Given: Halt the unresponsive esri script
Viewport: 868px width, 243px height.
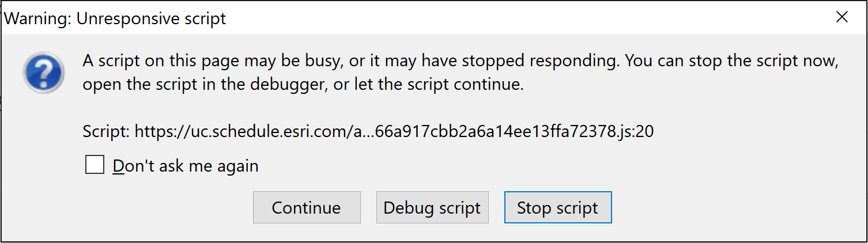Looking at the screenshot, I should click(x=557, y=207).
